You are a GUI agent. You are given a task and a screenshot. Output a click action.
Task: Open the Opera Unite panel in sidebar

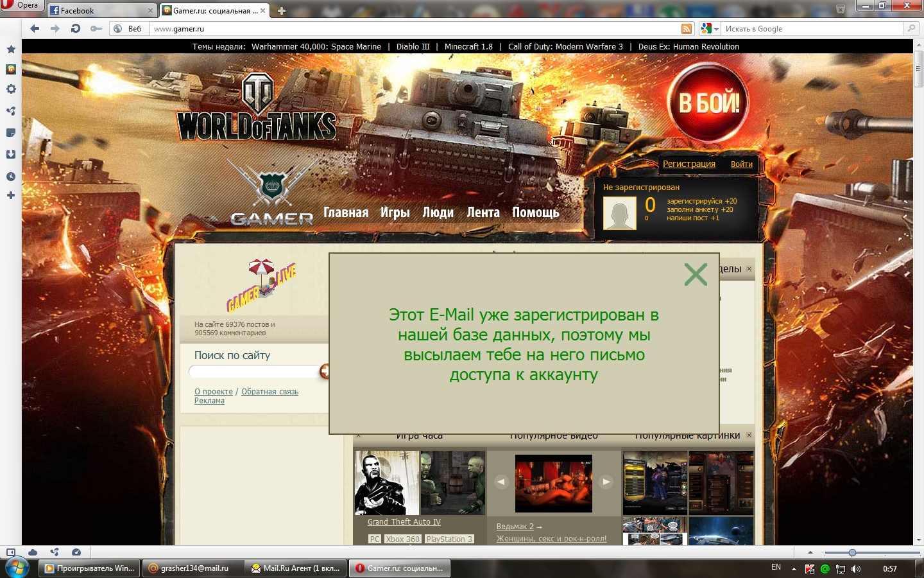(x=11, y=110)
